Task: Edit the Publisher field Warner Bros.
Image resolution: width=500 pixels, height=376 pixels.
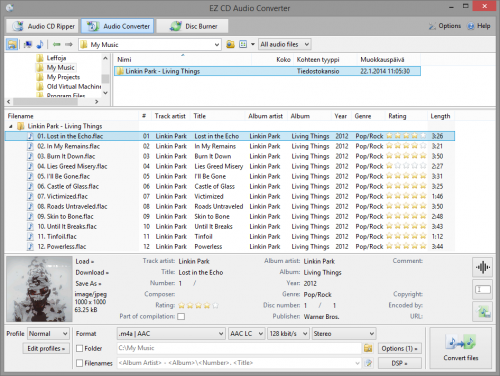Action: coord(321,316)
